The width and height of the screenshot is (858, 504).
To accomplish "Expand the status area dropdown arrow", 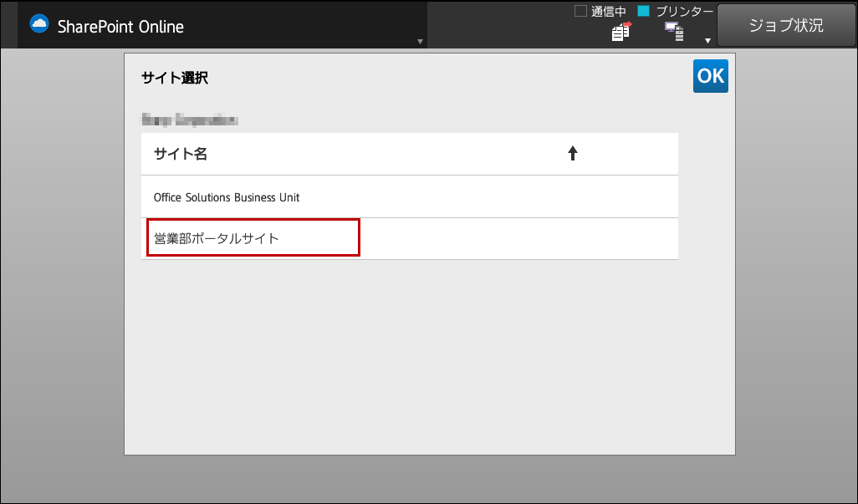I will [x=707, y=41].
